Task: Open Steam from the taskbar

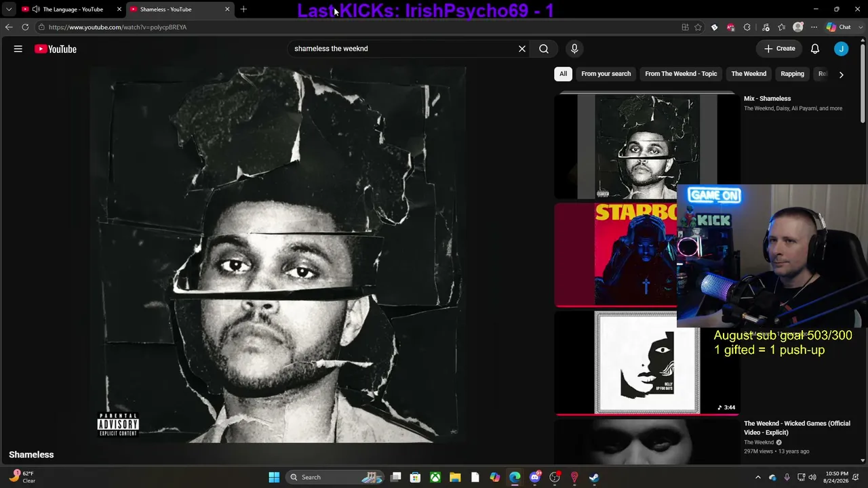Action: click(x=594, y=477)
